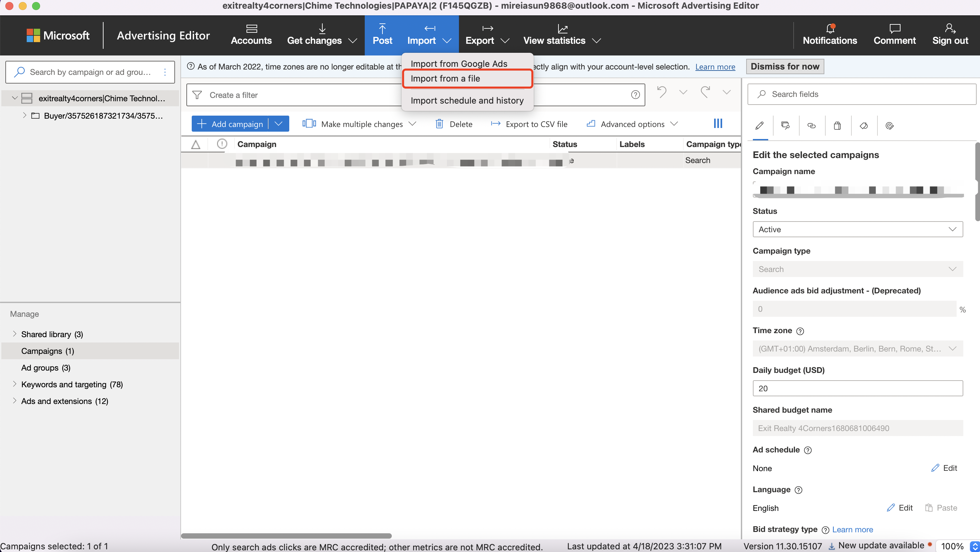The image size is (980, 552).
Task: Post changes with the Post button
Action: (382, 35)
